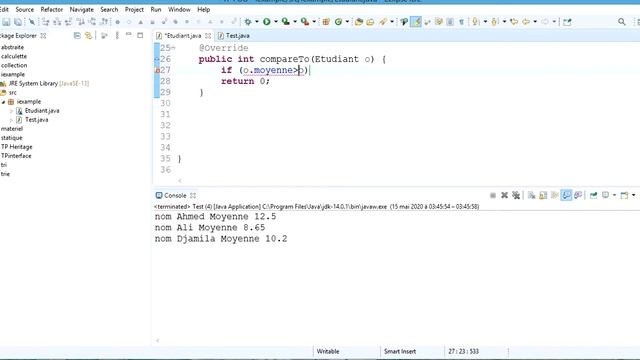Toggle Show Console on standard output
640x360 pixels.
click(x=566, y=196)
